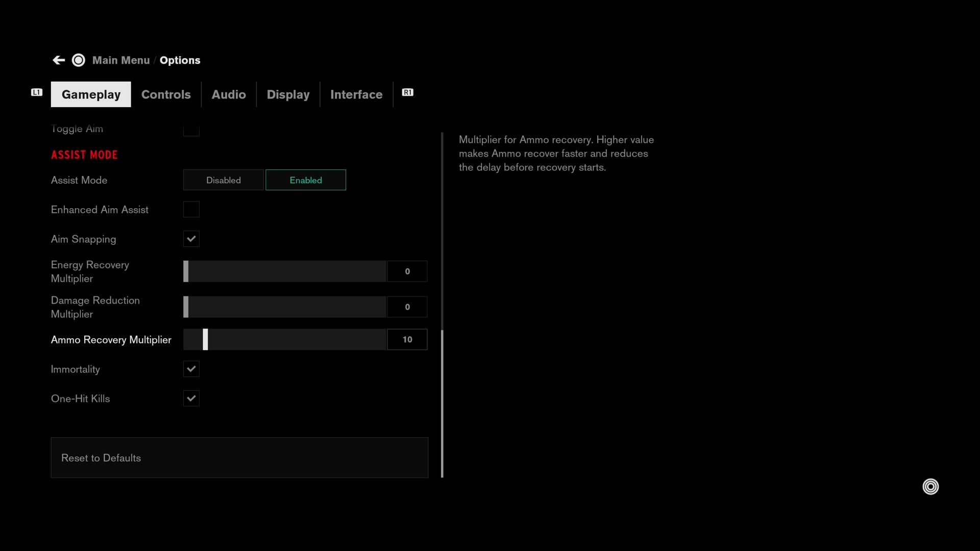
Task: Uncheck the Aim Snapping checkbox
Action: tap(191, 239)
